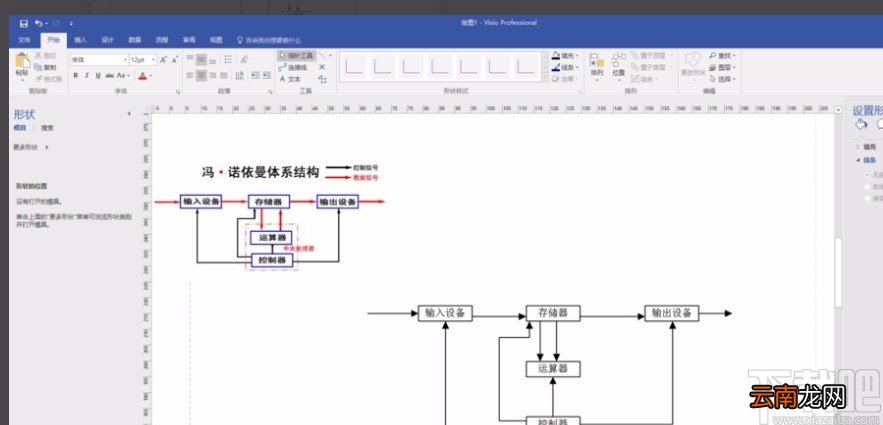Click the rotate text icon
This screenshot has height=425, width=883.
point(244,59)
